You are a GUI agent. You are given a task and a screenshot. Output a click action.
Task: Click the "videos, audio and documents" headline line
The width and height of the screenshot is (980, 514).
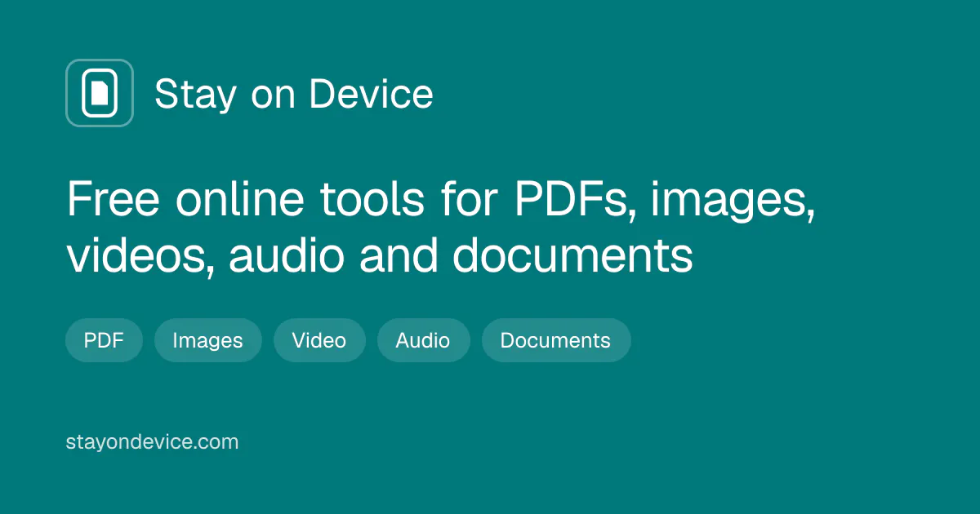click(x=380, y=255)
